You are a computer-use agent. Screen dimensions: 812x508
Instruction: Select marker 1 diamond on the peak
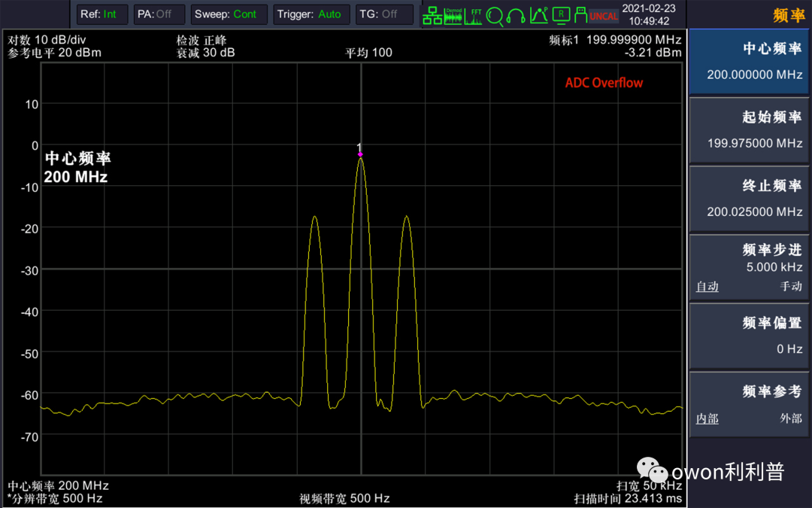(360, 154)
